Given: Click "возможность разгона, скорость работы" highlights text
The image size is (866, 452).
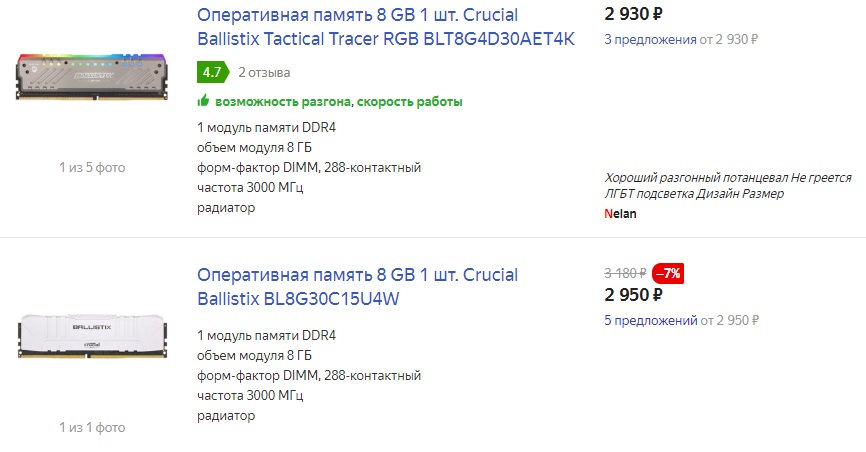Looking at the screenshot, I should coord(338,102).
